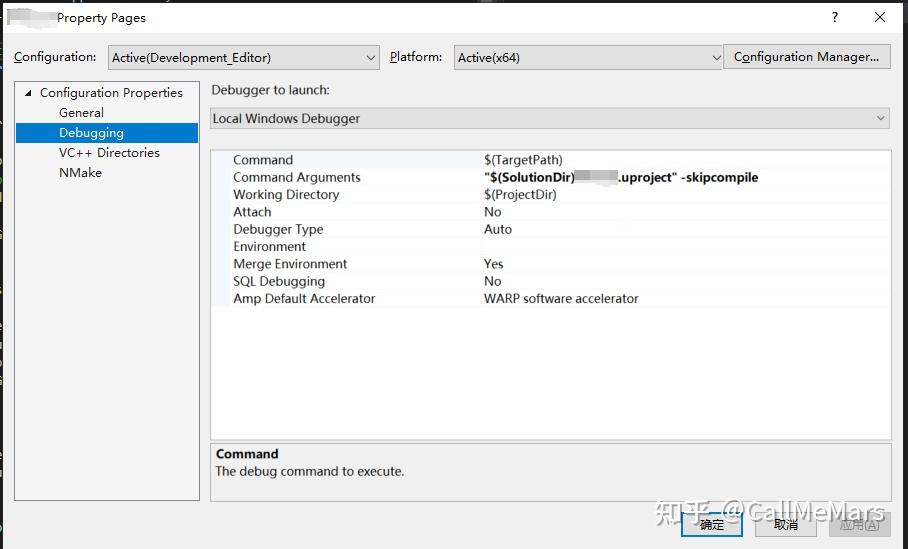908x549 pixels.
Task: Open the Debugger to launch dropdown
Action: [x=550, y=118]
